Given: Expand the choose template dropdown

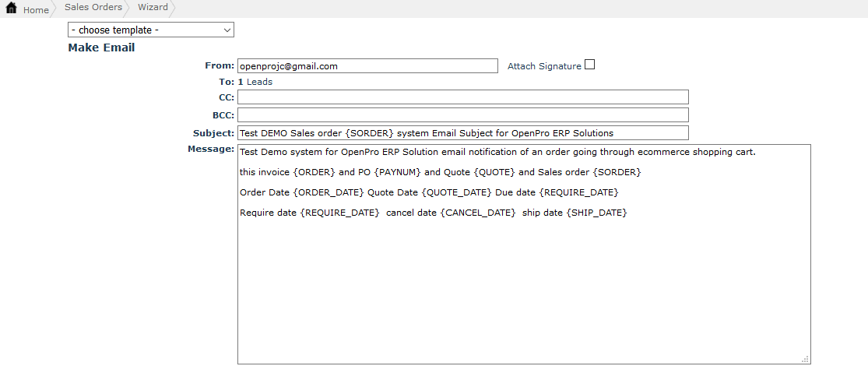Looking at the screenshot, I should pos(151,30).
